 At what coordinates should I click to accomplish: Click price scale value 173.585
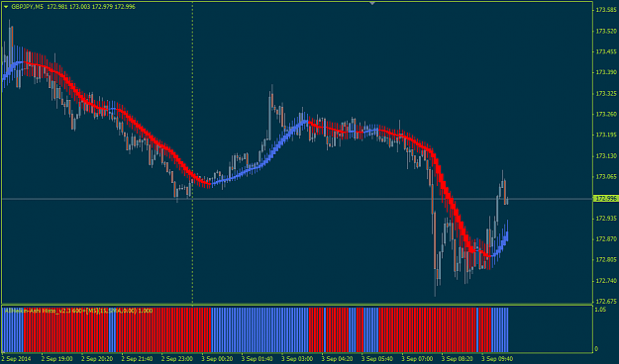click(606, 10)
